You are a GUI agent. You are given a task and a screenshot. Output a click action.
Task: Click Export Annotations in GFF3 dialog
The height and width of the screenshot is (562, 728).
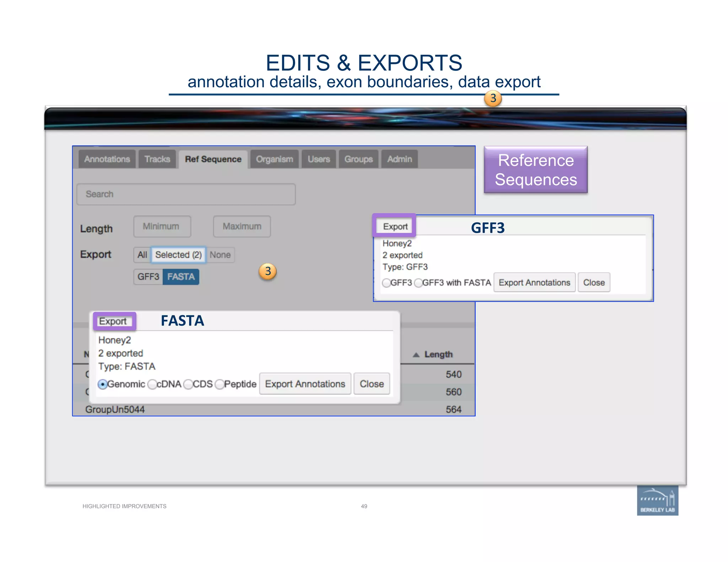[x=534, y=283]
